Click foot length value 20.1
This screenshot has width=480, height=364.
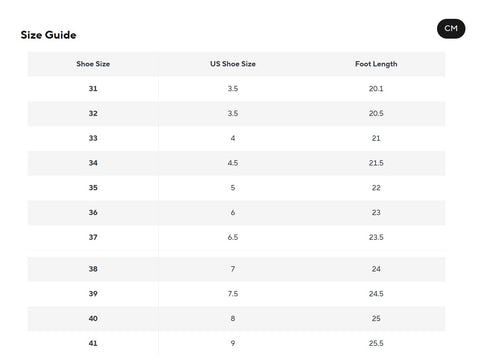376,89
